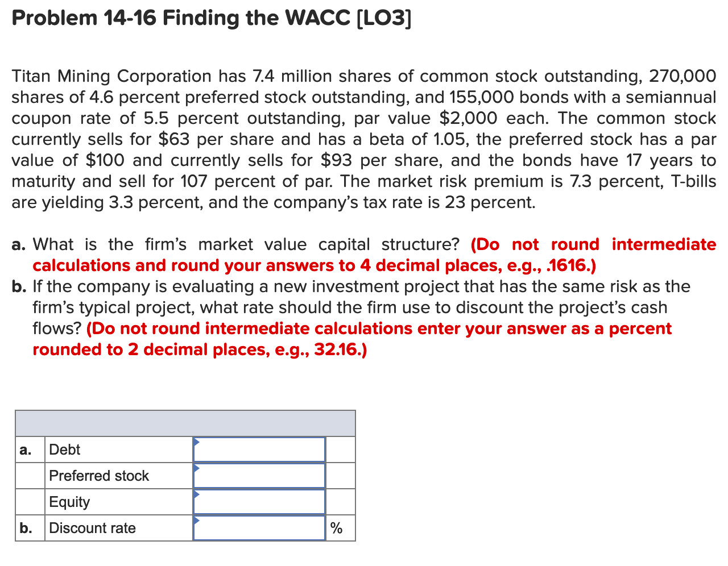This screenshot has height=566, width=728.
Task: Click the row label b. in the table
Action: click(x=25, y=528)
